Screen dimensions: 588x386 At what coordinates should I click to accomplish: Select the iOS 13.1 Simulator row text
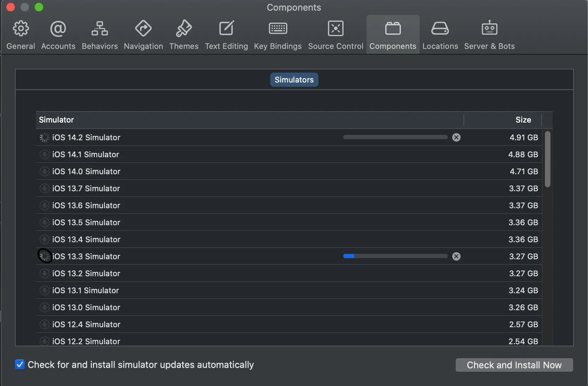pyautogui.click(x=86, y=290)
